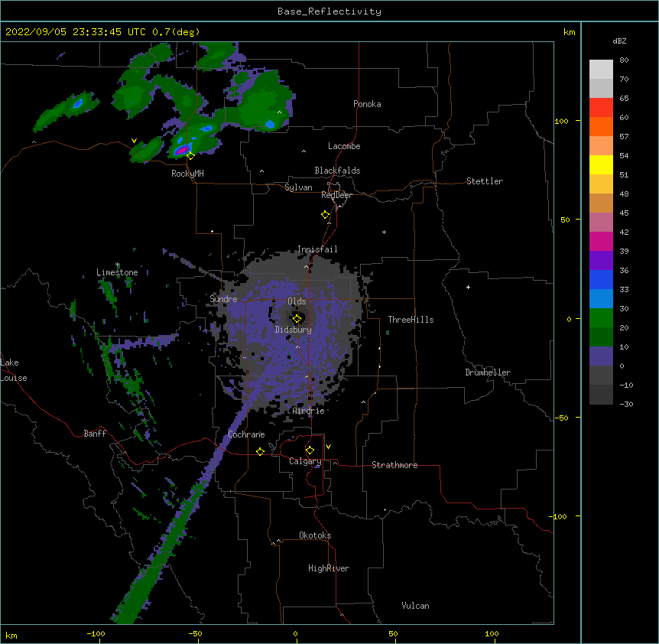The width and height of the screenshot is (659, 644).
Task: Pick the red 60-65 dBZ legend swatch
Action: [601, 108]
